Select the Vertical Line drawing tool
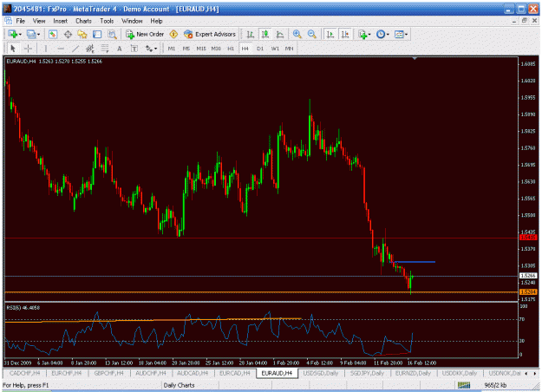Viewport: 542px width, 392px height. 46,49
